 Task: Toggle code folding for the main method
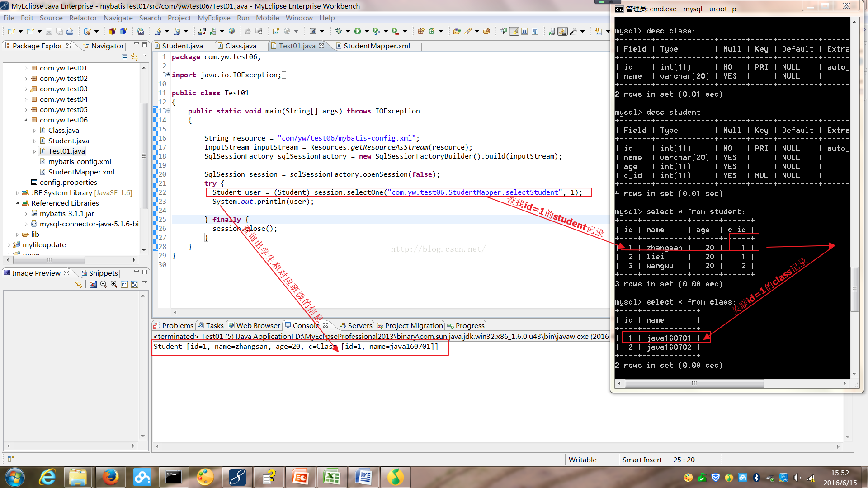[x=168, y=111]
